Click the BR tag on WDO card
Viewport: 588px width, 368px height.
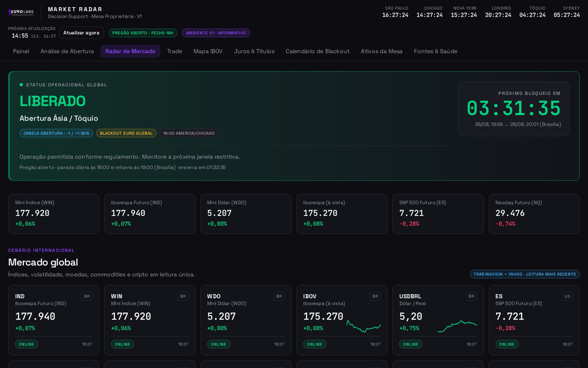pyautogui.click(x=279, y=296)
